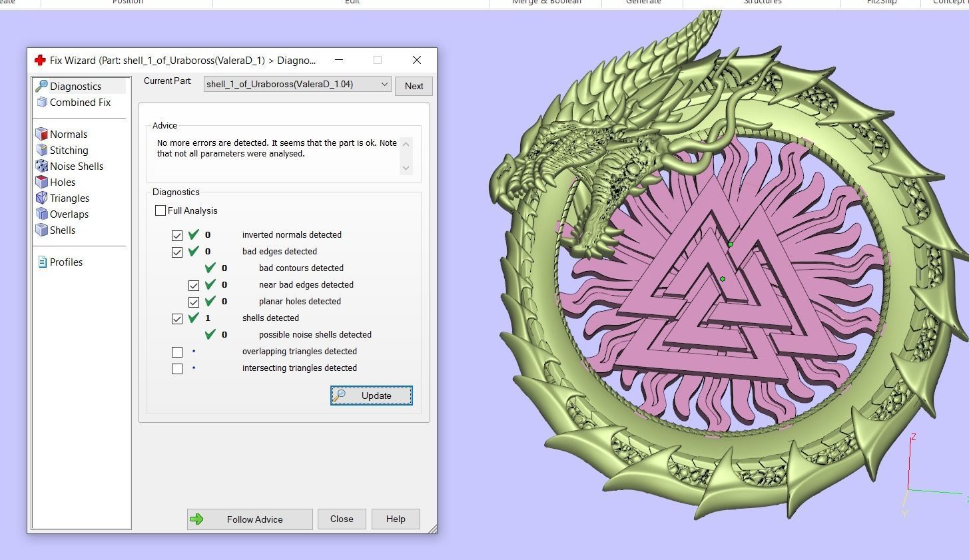The width and height of the screenshot is (969, 560).
Task: Open the Holes fix page
Action: coord(63,182)
